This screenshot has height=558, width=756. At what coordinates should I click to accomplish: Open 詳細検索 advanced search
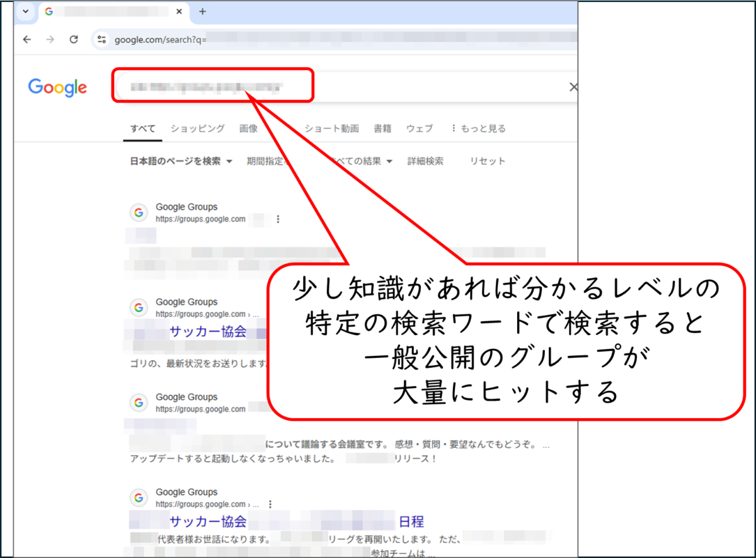pos(425,161)
